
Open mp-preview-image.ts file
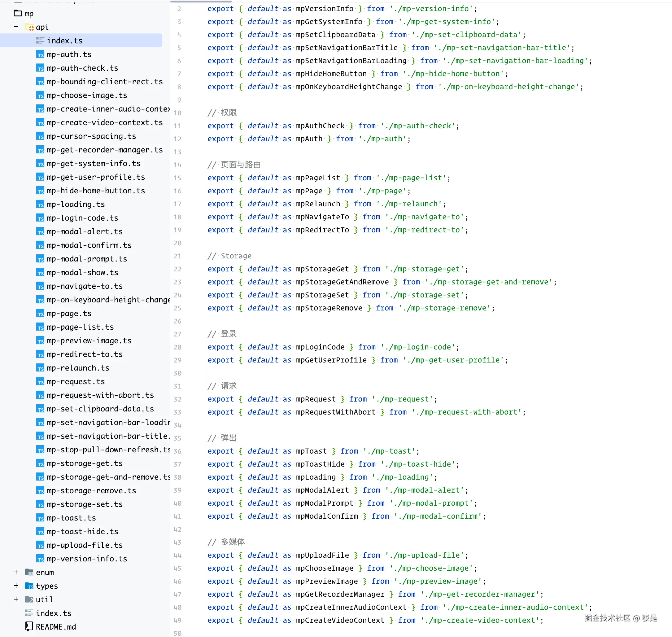click(89, 340)
